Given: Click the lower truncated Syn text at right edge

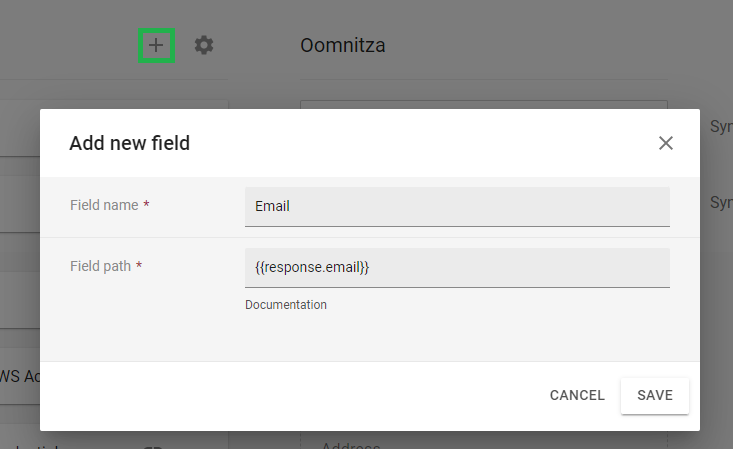Looking at the screenshot, I should (721, 203).
